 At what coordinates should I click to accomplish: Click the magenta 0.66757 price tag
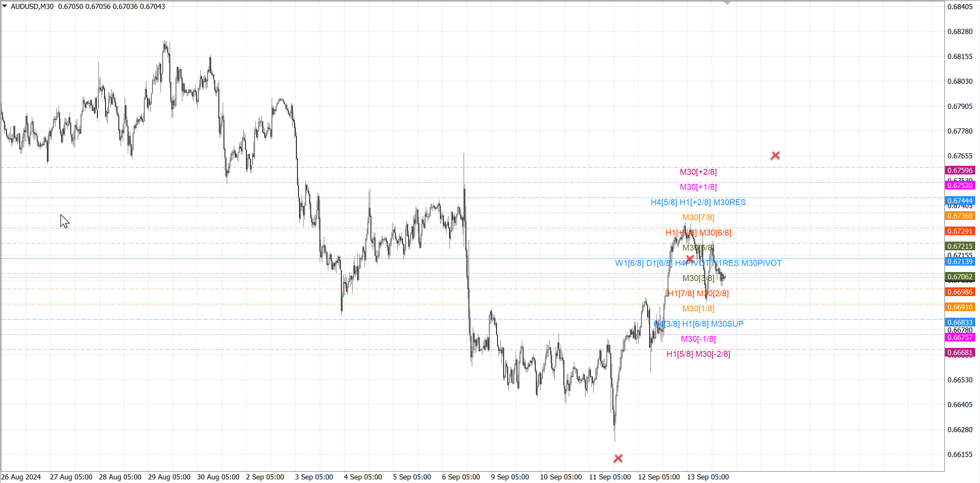click(960, 337)
